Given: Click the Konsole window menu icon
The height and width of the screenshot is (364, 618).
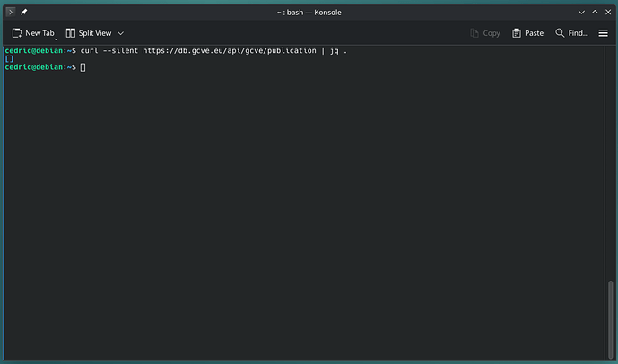Looking at the screenshot, I should tap(11, 12).
